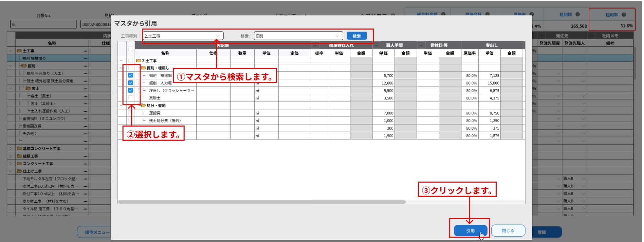This screenshot has width=644, height=242.
Task: Click help icon next to 粗利率
Action: [x=624, y=15]
